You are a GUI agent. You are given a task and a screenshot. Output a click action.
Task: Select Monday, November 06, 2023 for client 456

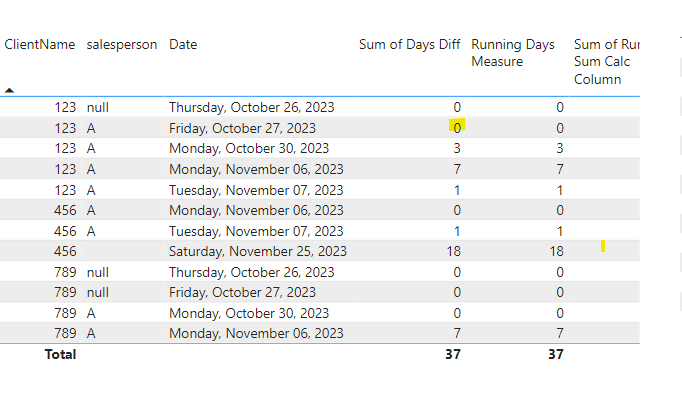[256, 210]
